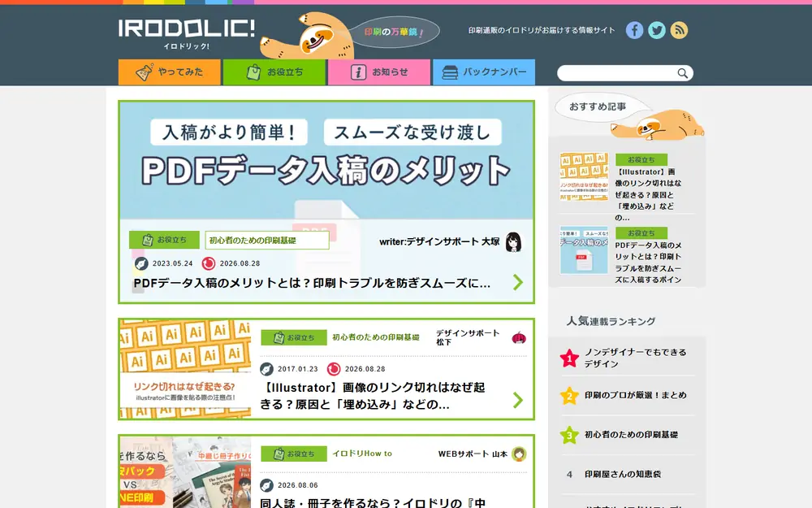Open ranking 印刷屋さんの知恵袋
Viewport: 812px width, 508px height.
[623, 474]
